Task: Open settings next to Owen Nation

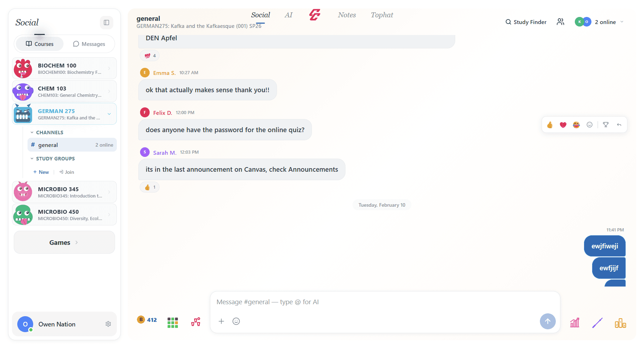Action: click(x=108, y=324)
